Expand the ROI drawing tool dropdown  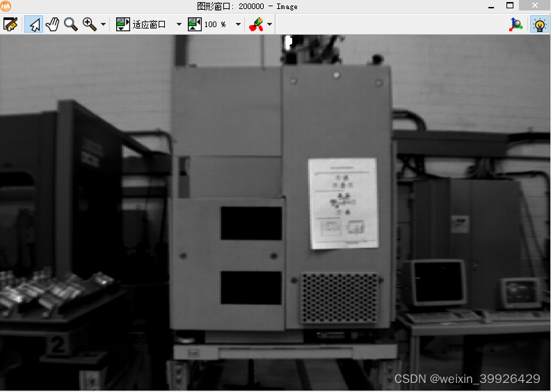[x=269, y=24]
